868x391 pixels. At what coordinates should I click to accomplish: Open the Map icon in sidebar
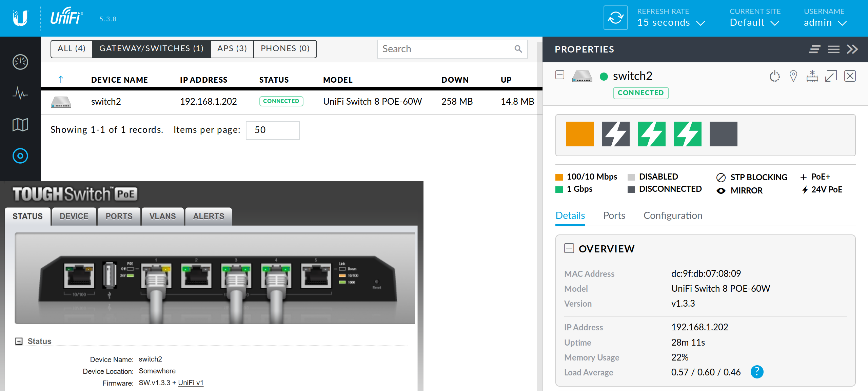(20, 124)
